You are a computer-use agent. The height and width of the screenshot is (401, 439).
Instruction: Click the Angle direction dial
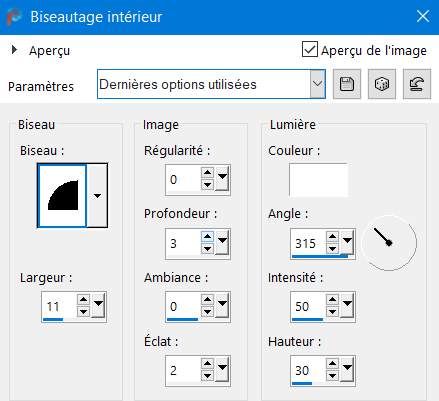coord(389,243)
